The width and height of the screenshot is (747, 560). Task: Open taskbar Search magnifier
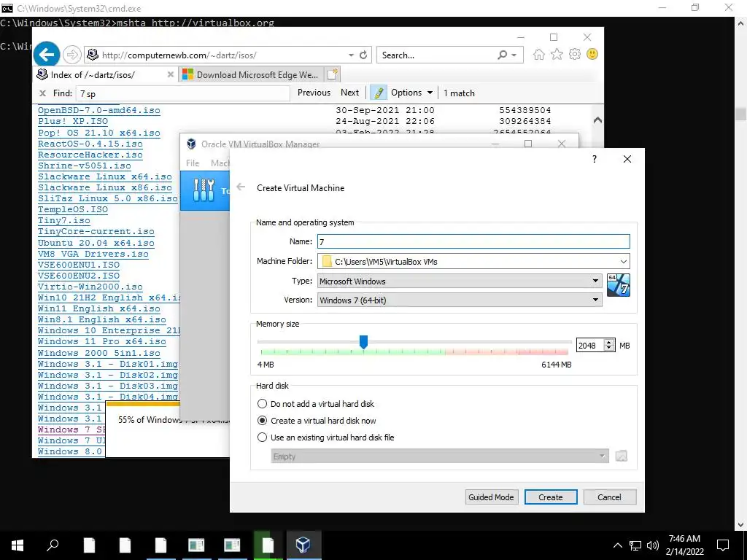[x=53, y=545]
